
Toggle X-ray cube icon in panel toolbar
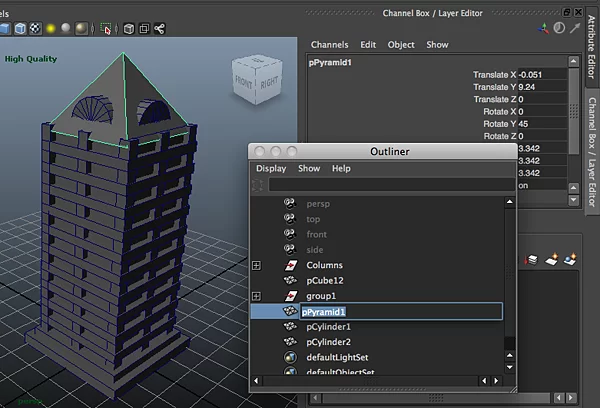[129, 29]
